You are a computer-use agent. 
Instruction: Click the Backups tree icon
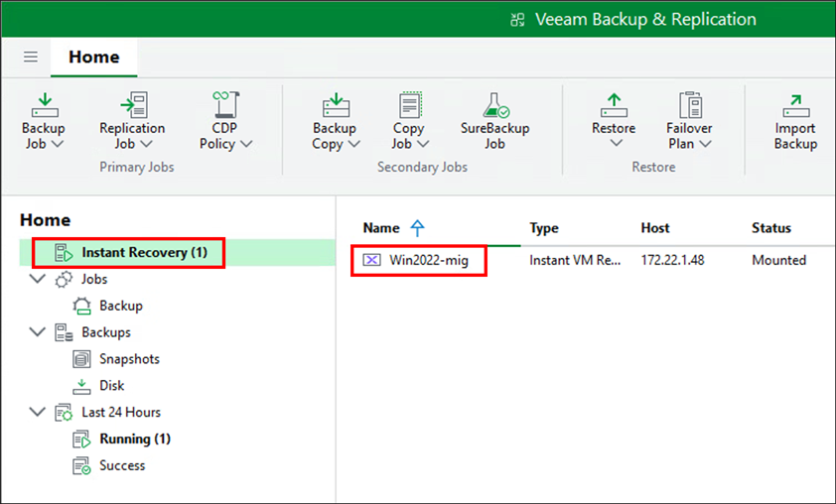click(x=64, y=332)
